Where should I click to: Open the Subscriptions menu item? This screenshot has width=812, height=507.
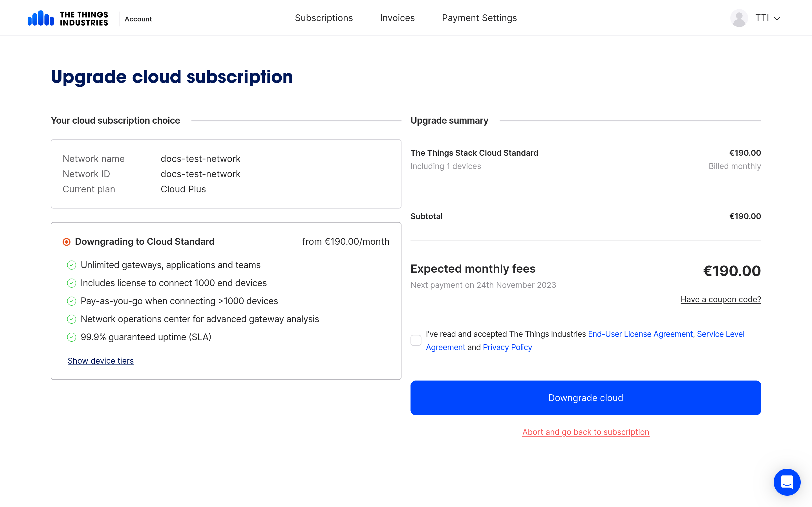323,18
